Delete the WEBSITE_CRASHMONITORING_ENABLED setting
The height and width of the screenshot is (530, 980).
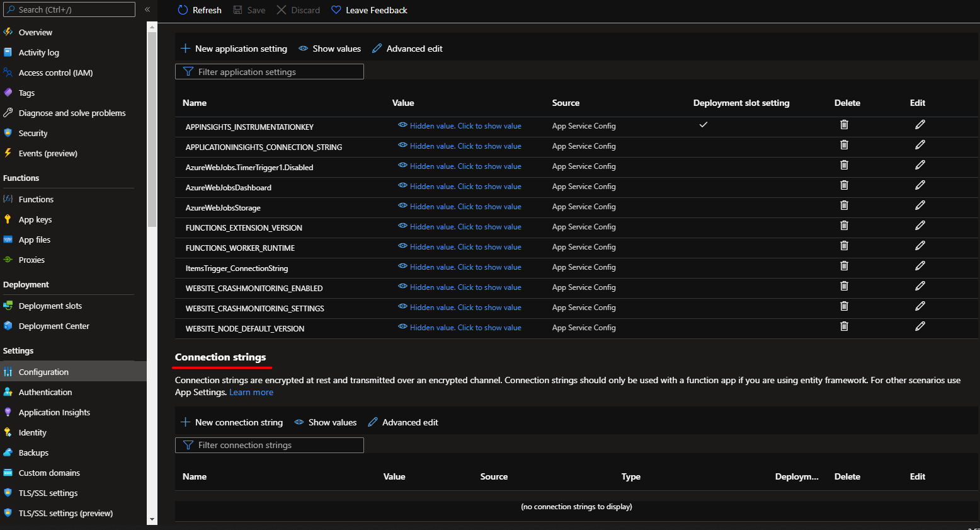844,286
